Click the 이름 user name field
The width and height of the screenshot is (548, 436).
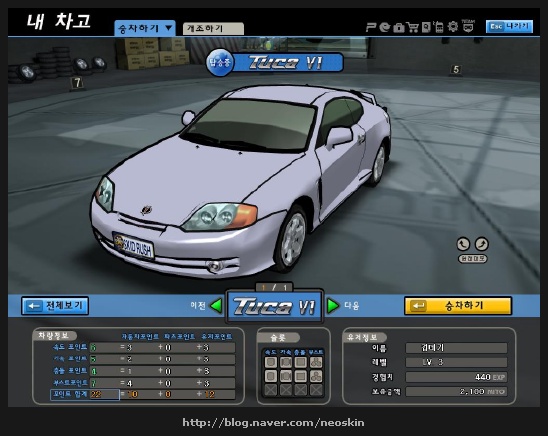456,348
